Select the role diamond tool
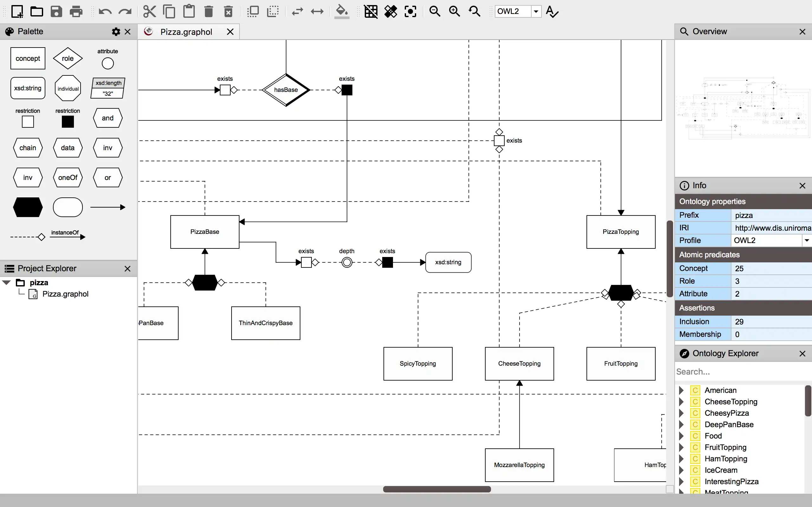The image size is (812, 507). coord(67,58)
